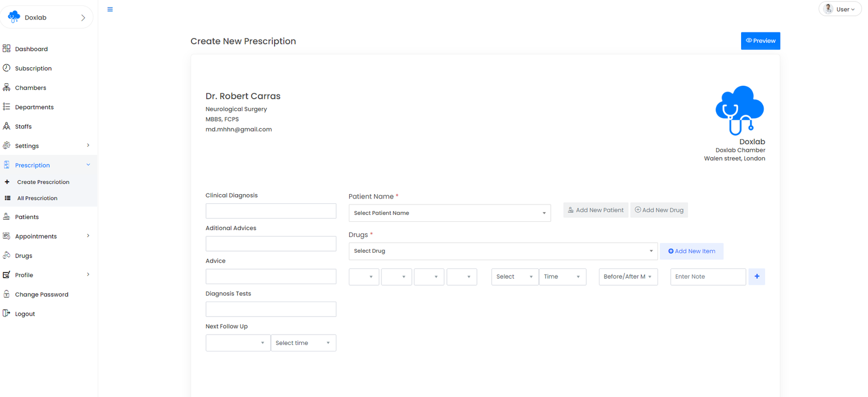The width and height of the screenshot is (868, 397).
Task: Go to the Patients page
Action: coord(27,217)
